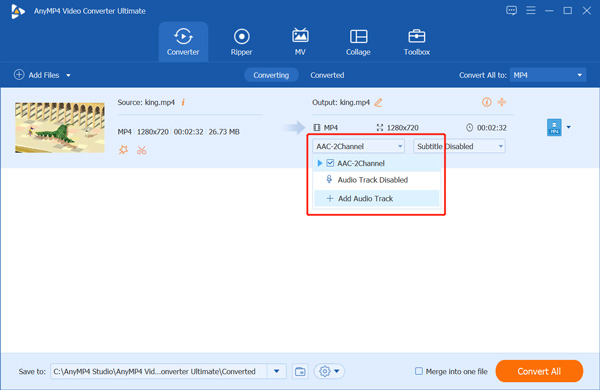
Task: Click the film strip icon next to the output MP4 label
Action: [317, 127]
